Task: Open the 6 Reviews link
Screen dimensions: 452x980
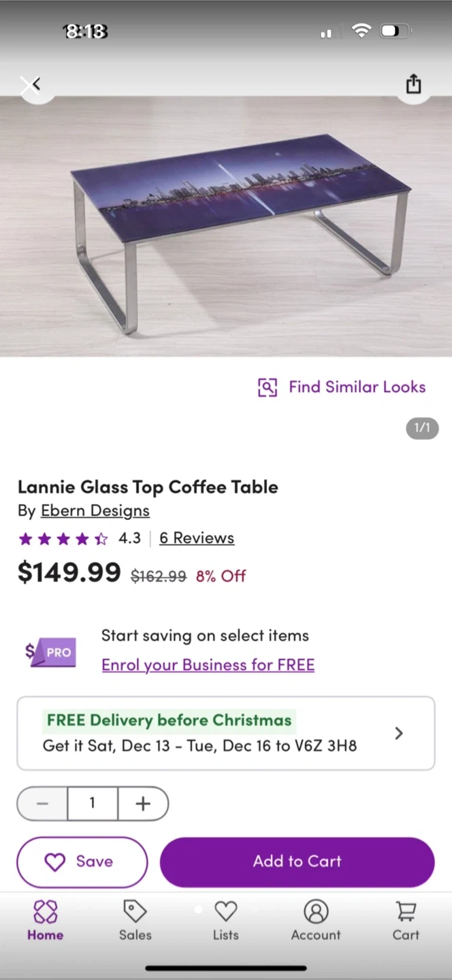Action: [196, 538]
